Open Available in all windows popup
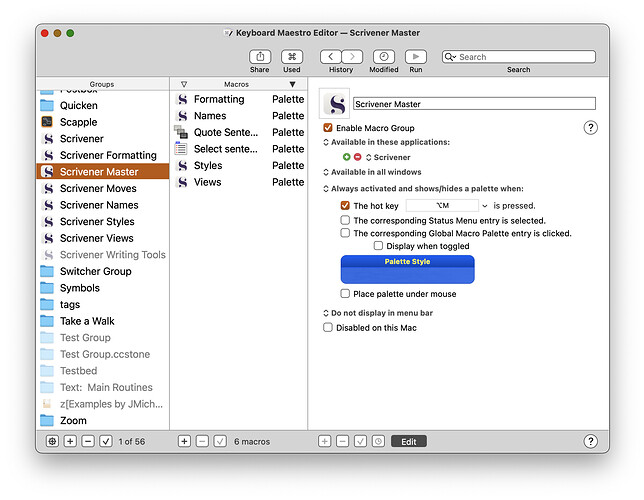 click(372, 172)
